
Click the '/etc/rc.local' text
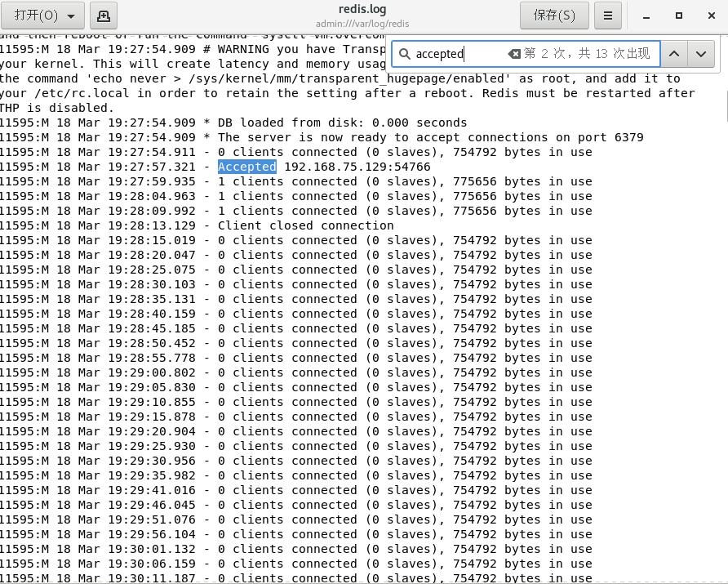point(82,93)
